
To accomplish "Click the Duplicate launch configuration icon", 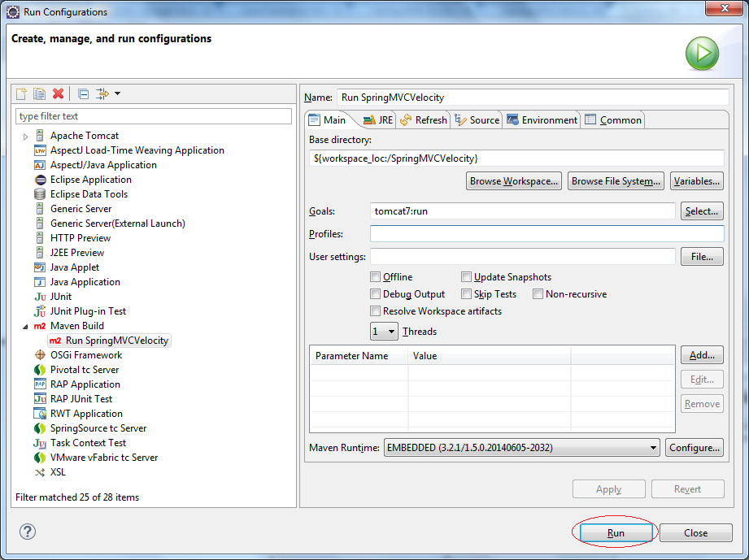I will pos(40,93).
